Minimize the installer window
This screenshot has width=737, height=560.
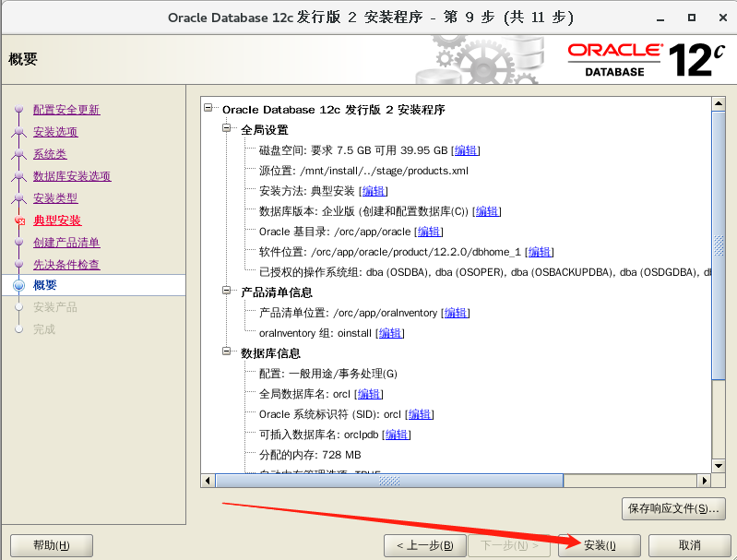click(660, 18)
